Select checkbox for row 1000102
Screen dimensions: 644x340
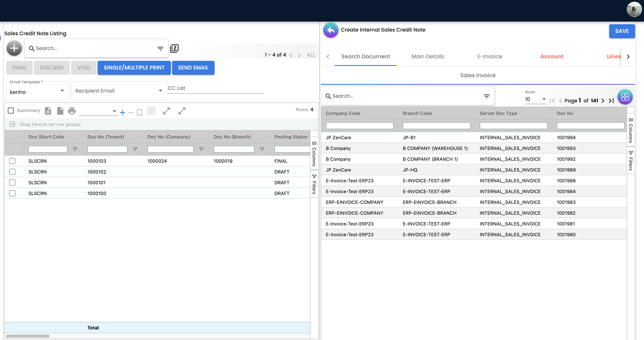click(12, 172)
